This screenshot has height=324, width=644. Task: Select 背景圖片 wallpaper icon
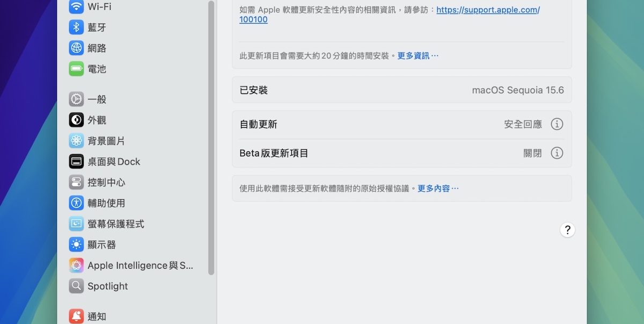click(76, 141)
